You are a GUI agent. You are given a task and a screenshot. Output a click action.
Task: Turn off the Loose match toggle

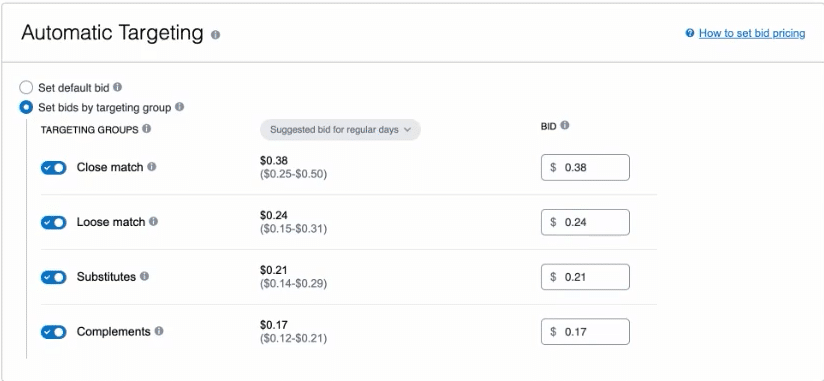pos(54,222)
